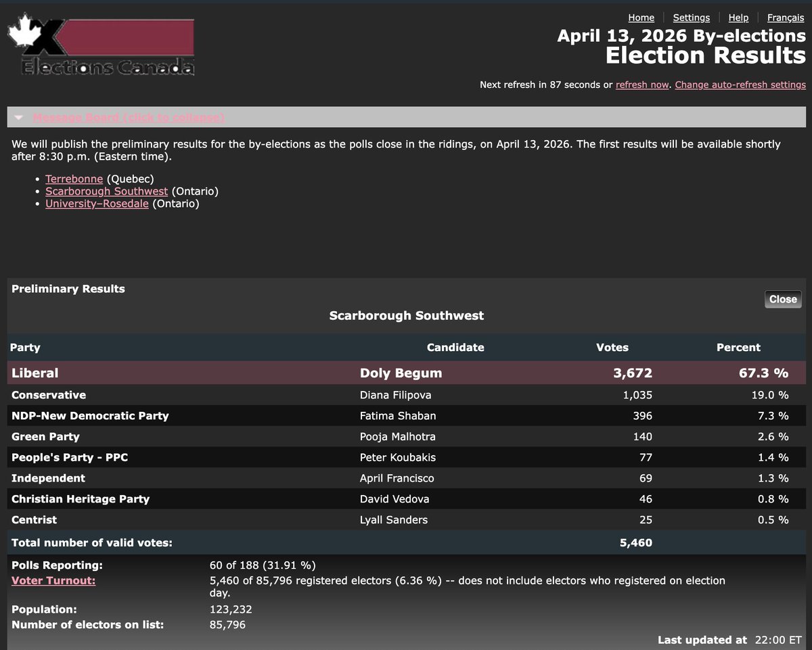The image size is (812, 650).
Task: Click the Party column header
Action: pyautogui.click(x=25, y=348)
